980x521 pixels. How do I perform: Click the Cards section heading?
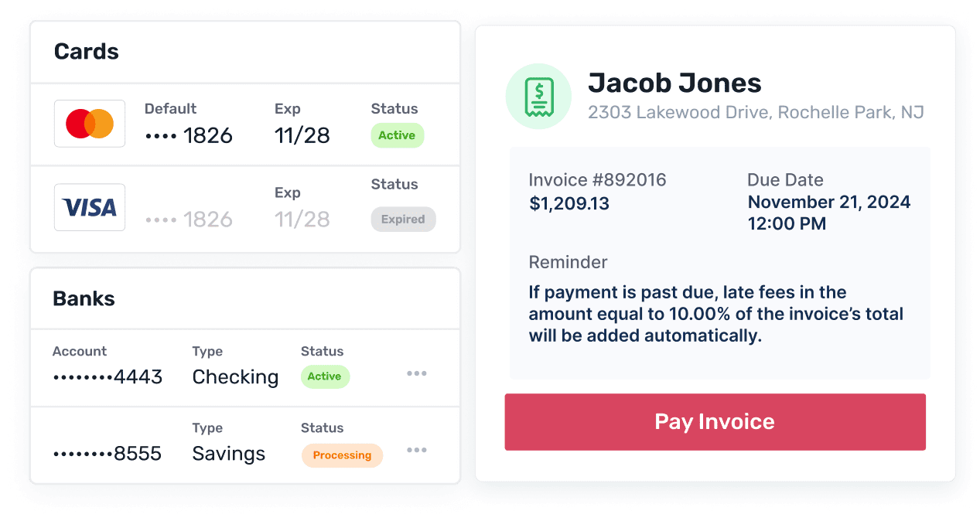pos(87,52)
